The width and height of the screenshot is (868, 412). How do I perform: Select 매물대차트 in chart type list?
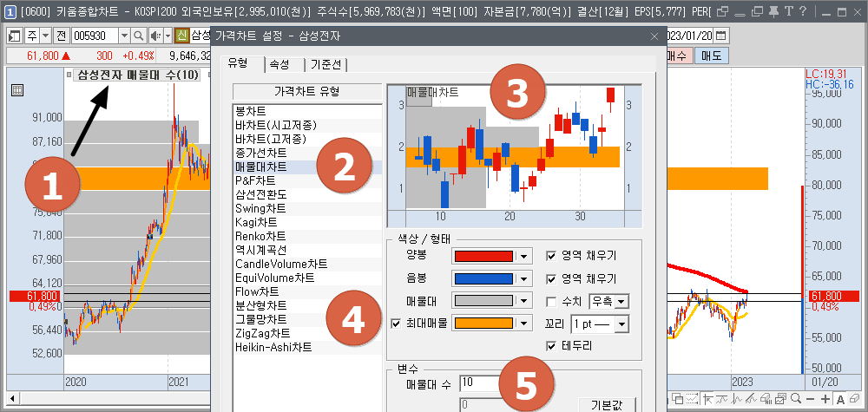(x=307, y=167)
